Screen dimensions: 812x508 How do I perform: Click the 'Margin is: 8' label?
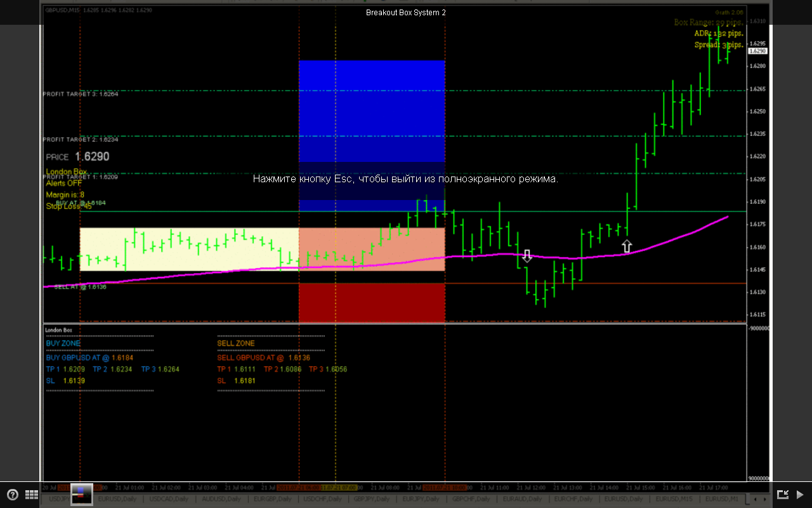coord(65,195)
